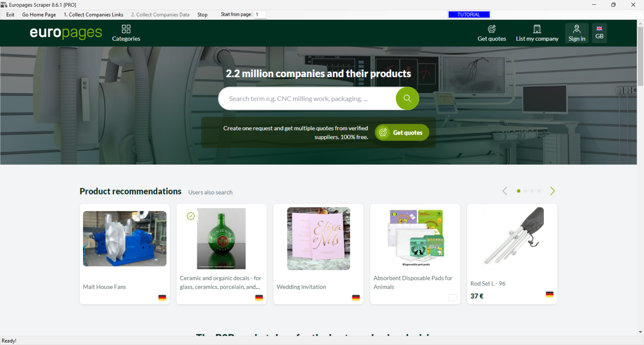This screenshot has width=644, height=345.
Task: Click the Europages Scraper title bar icon
Action: 4,5
